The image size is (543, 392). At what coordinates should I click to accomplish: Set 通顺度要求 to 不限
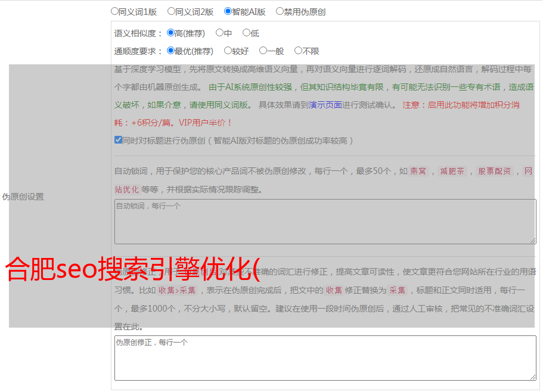point(298,51)
